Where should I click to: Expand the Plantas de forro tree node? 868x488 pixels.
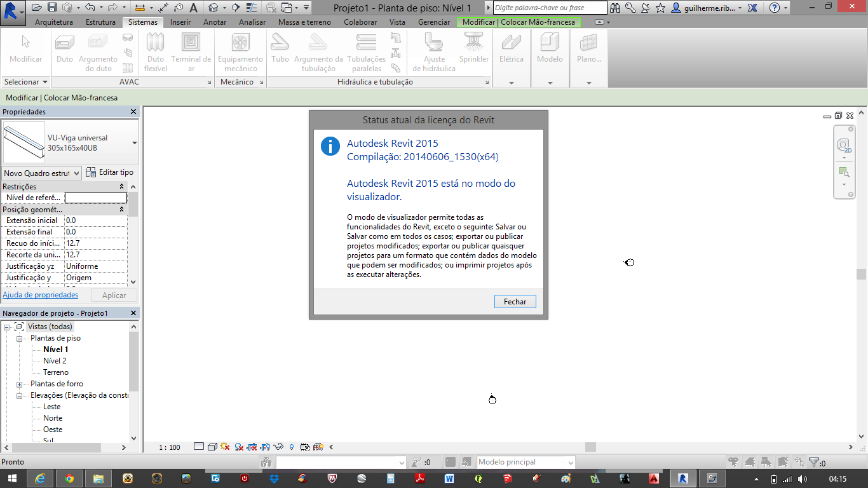20,384
